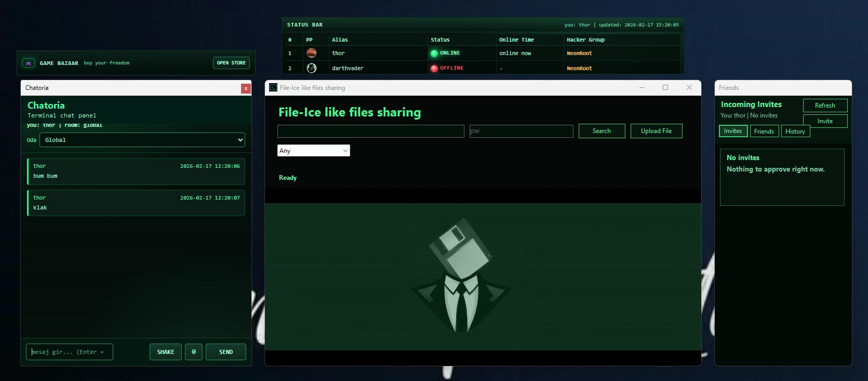Click darthvader's profile picture in status bar
Image resolution: width=868 pixels, height=381 pixels.
tap(312, 68)
